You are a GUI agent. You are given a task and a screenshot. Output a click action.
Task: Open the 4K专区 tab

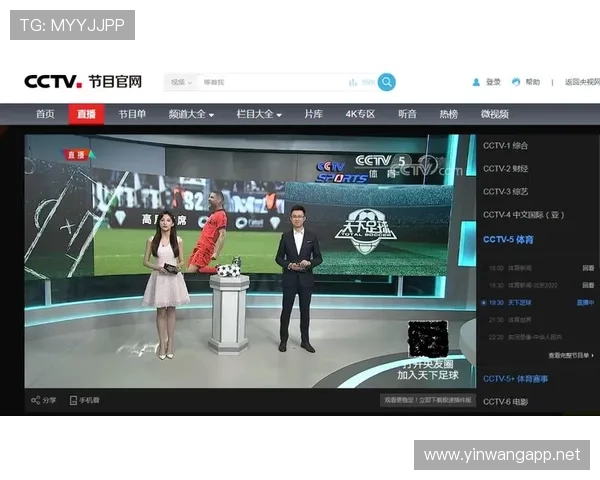(360, 114)
